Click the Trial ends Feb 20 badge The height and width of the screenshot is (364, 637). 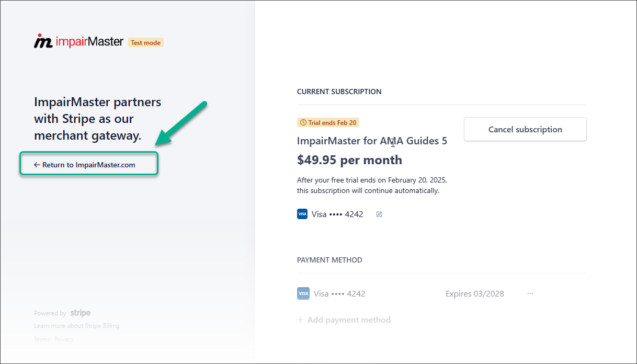328,123
